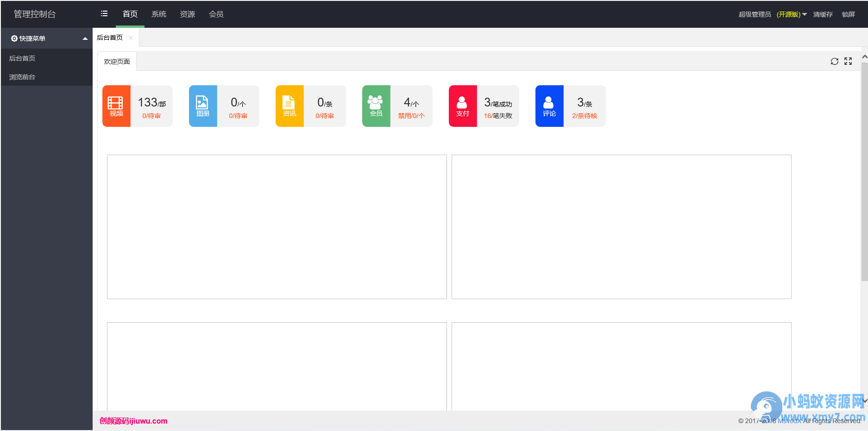Click the 清缓存 clear cache link
This screenshot has width=868, height=431.
coord(823,14)
